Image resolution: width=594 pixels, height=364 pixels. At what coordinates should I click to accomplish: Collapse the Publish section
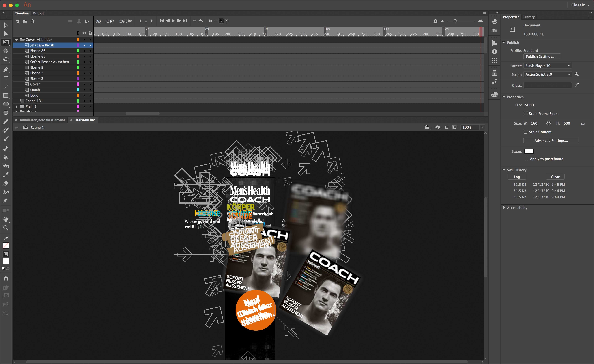coord(504,42)
